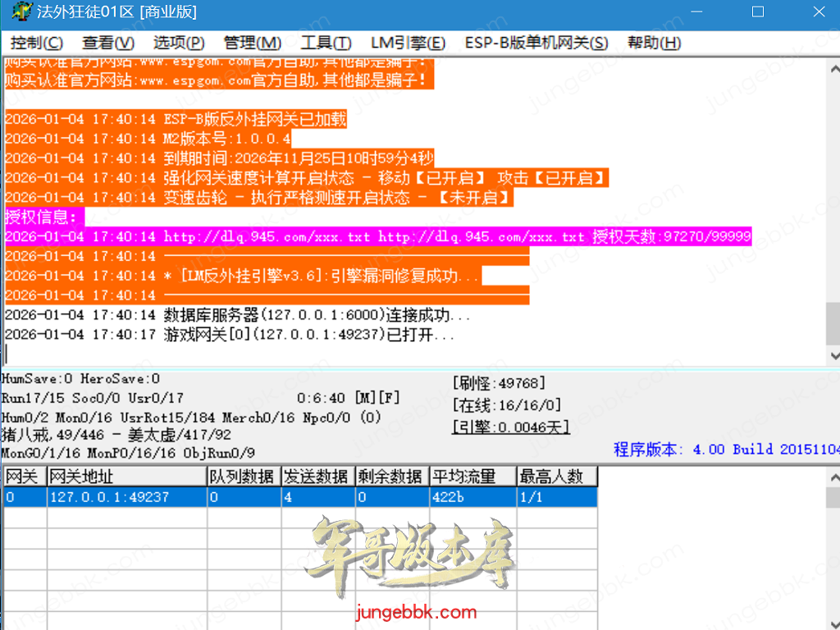The image size is (840, 630).
Task: Open the 控制(C) menu
Action: coord(36,43)
